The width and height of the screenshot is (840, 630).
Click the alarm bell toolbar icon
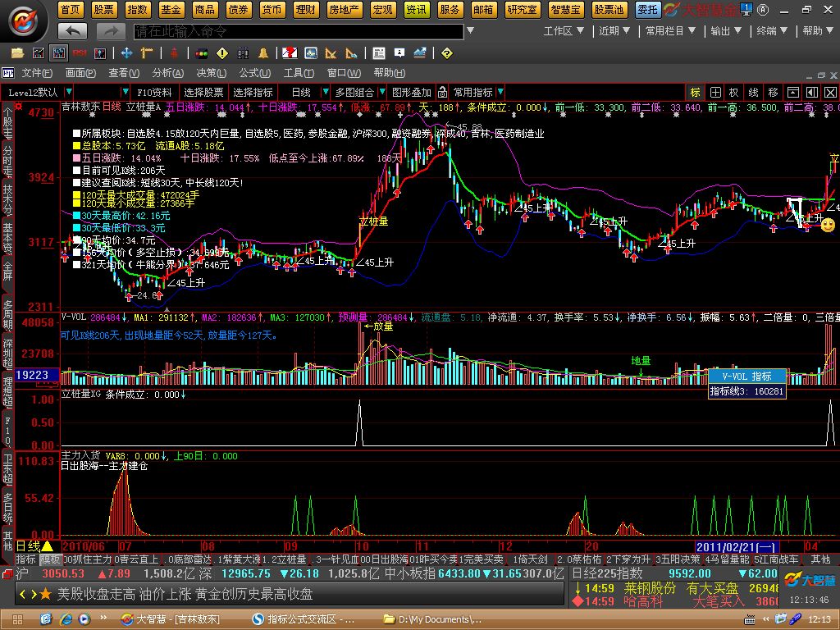coord(263,53)
